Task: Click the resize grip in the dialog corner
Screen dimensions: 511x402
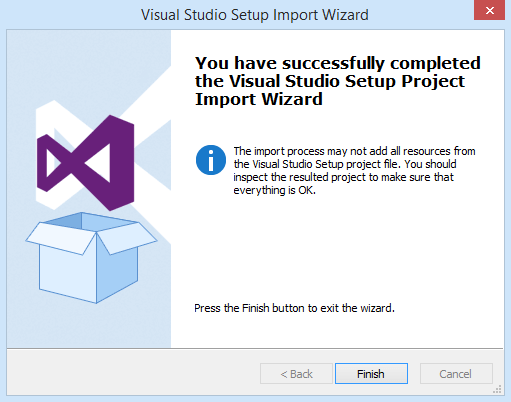Action: (x=498, y=389)
